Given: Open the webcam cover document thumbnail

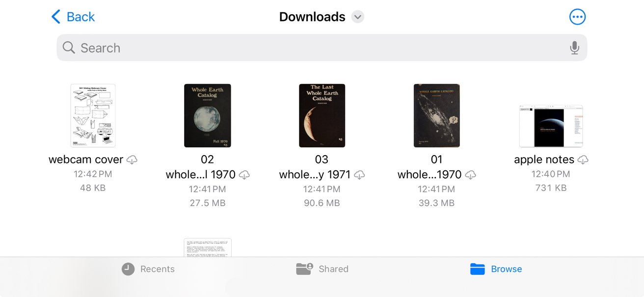Looking at the screenshot, I should pos(93,116).
